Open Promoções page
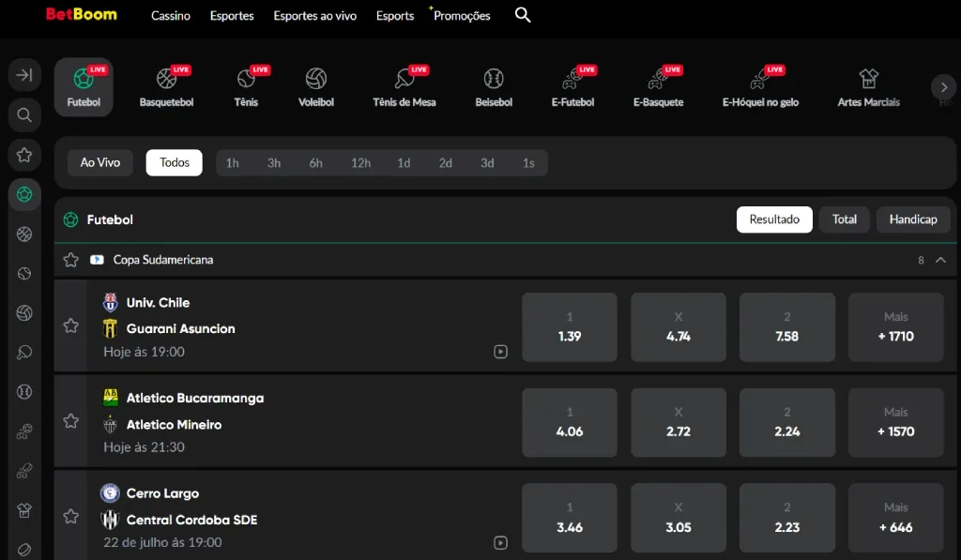Screen dimensions: 961x560 coord(462,16)
